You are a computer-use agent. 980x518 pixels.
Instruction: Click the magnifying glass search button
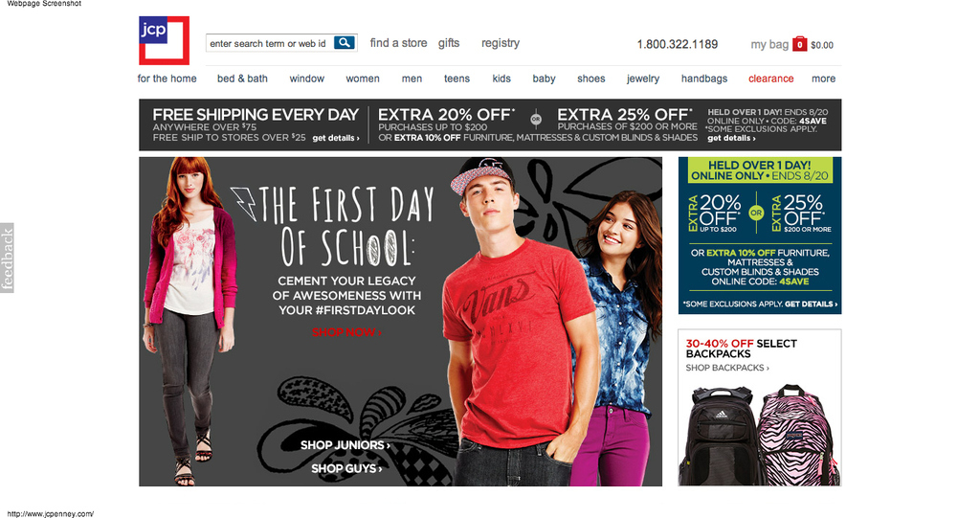tap(345, 42)
